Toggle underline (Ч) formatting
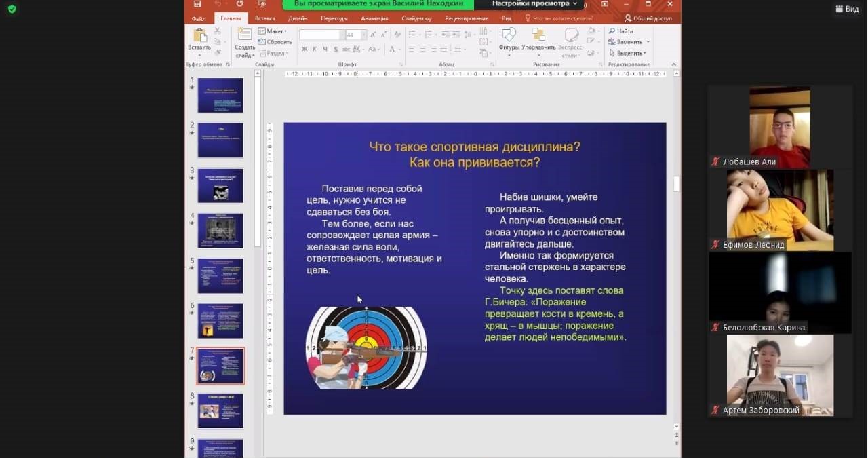This screenshot has height=458, width=868. (x=325, y=49)
